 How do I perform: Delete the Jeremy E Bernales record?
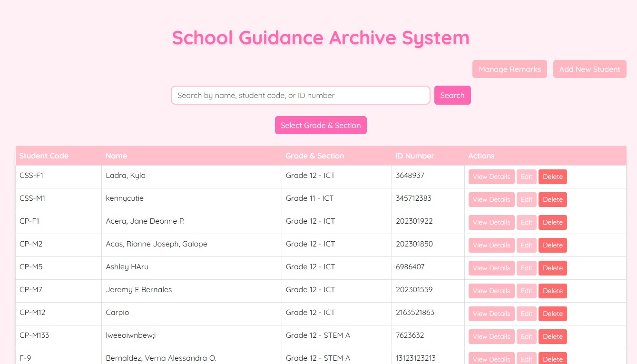tap(553, 291)
